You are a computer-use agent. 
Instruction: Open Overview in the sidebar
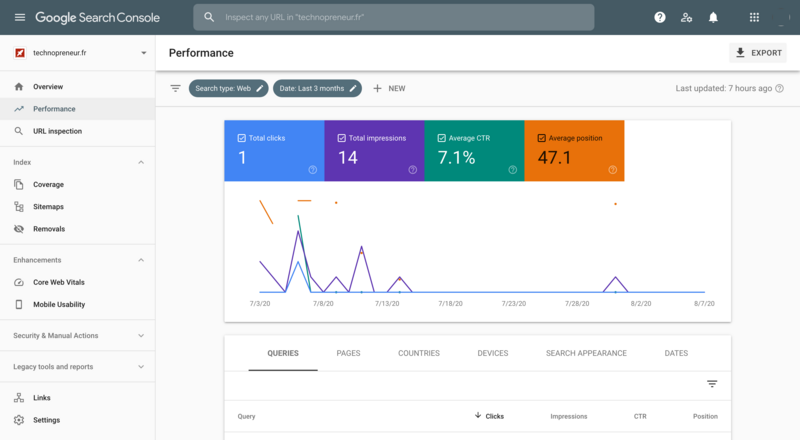78,87
